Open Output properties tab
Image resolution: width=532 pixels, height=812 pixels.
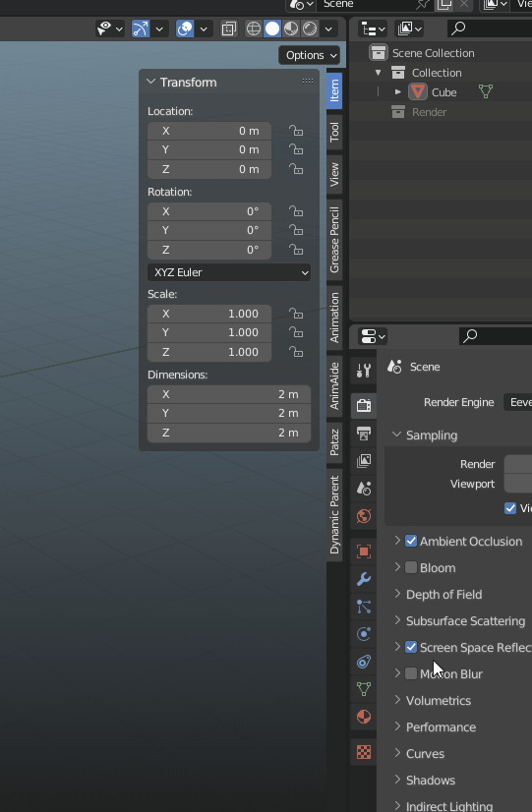point(364,433)
